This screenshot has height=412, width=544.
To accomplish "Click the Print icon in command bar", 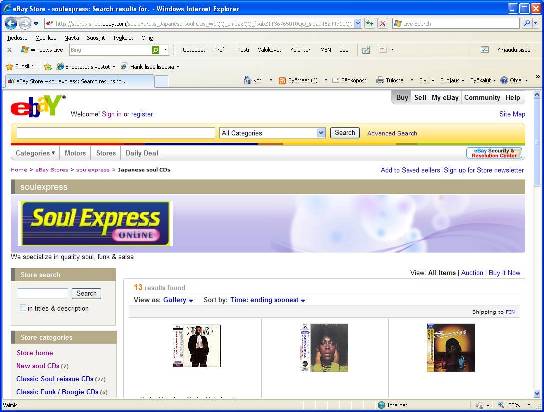I will click(x=380, y=80).
